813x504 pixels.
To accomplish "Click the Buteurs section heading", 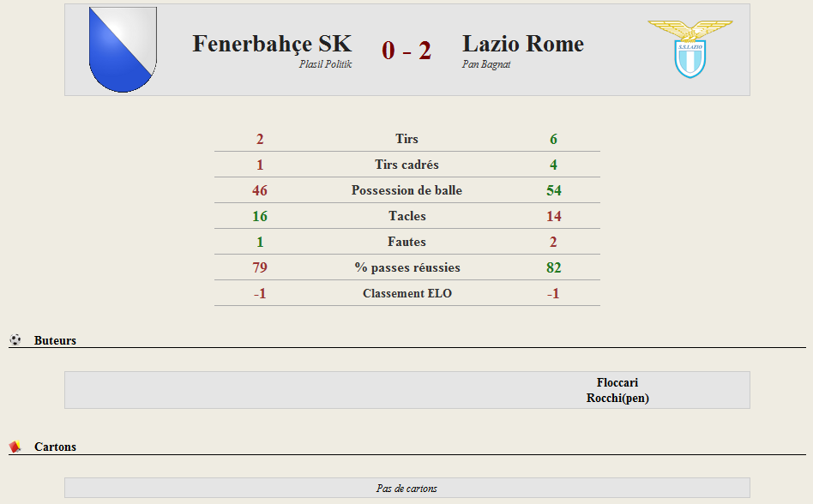I will click(55, 340).
